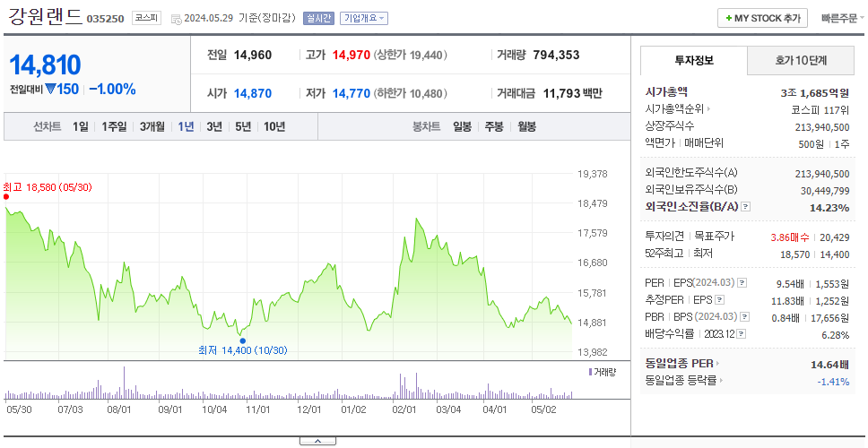
Task: Click the 목표주가 label
Action: click(714, 237)
